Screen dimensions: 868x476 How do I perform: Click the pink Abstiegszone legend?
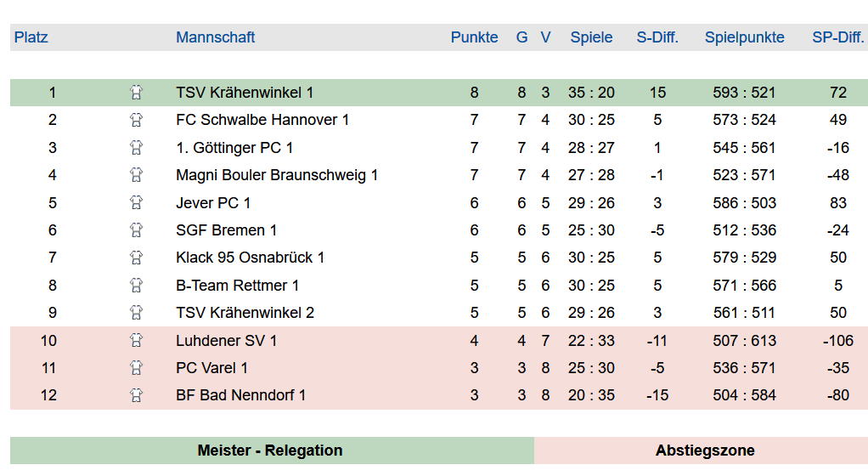[x=701, y=450]
